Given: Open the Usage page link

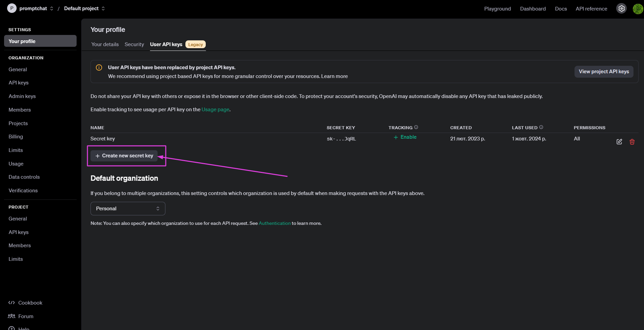Looking at the screenshot, I should [x=215, y=110].
